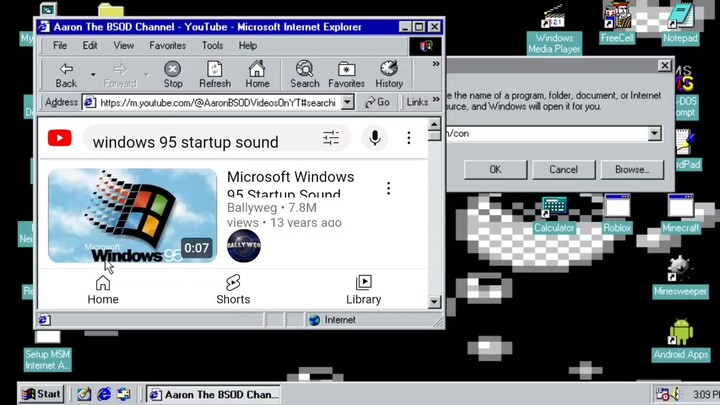720x405 pixels.
Task: Select the Windows Media Player desktop icon
Action: 554,31
